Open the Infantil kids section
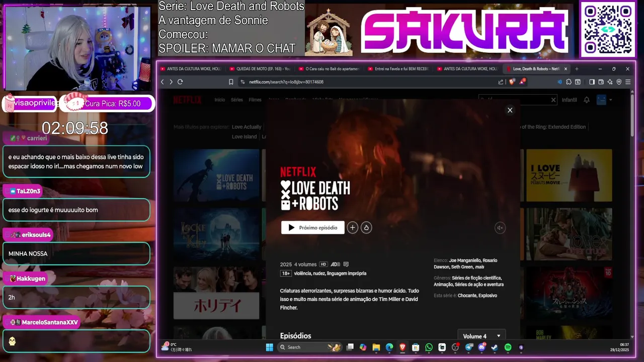Image resolution: width=644 pixels, height=362 pixels. coord(570,100)
